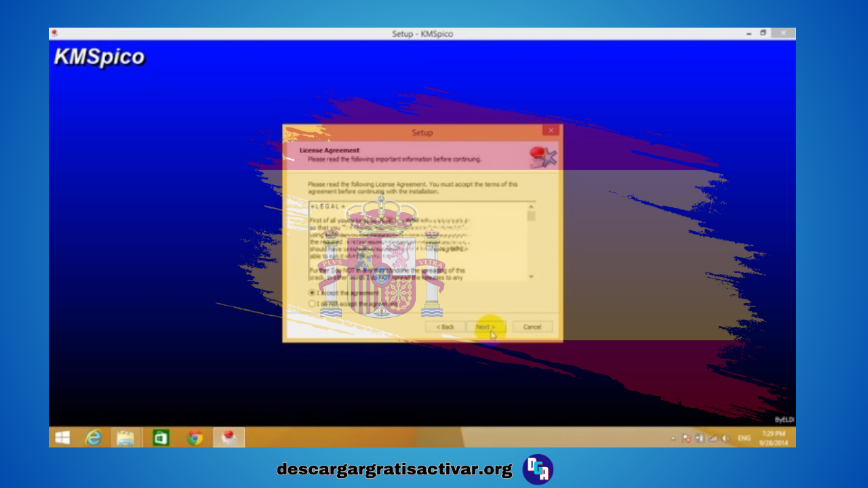Click the KMSpico setup taskbar icon
This screenshot has height=488, width=868.
[229, 438]
